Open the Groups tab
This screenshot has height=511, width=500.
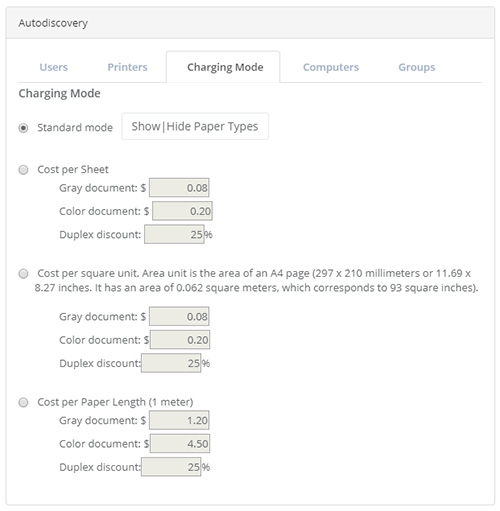tap(417, 67)
